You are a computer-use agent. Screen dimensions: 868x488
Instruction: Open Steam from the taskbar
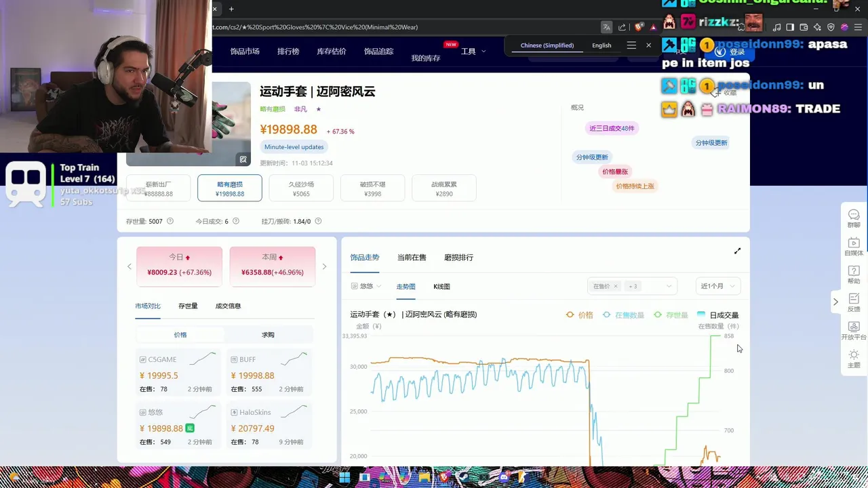[x=464, y=478]
